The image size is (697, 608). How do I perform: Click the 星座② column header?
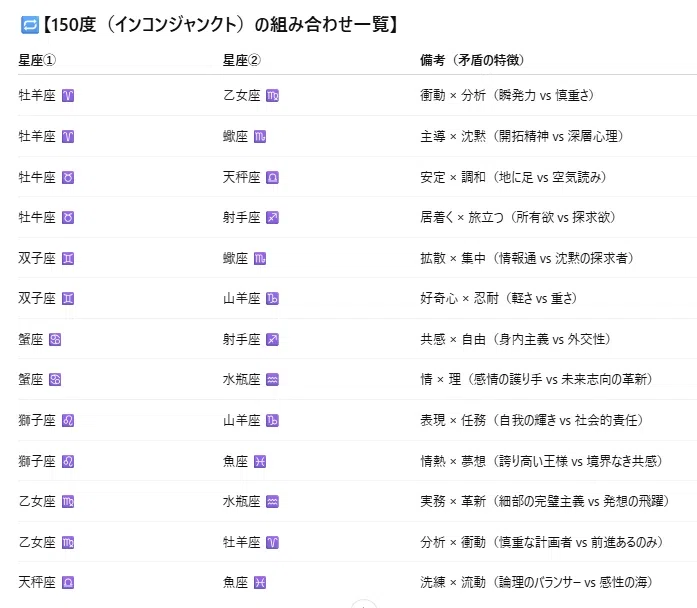point(242,60)
